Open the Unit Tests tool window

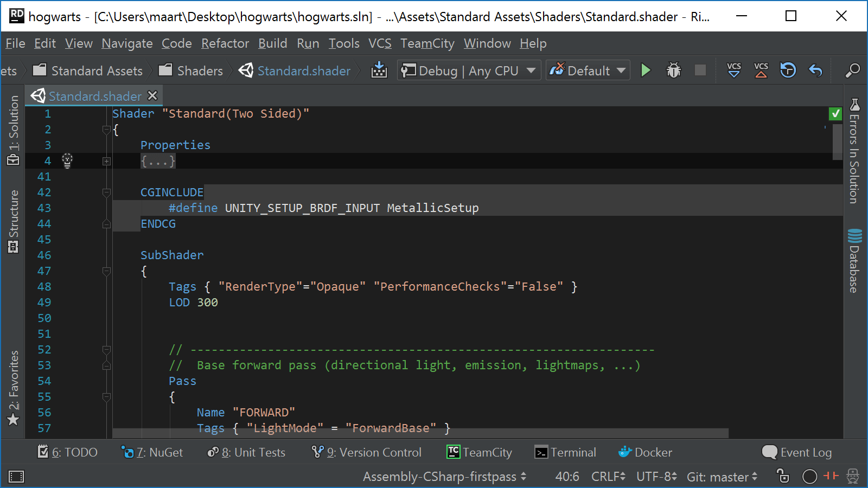click(x=246, y=452)
